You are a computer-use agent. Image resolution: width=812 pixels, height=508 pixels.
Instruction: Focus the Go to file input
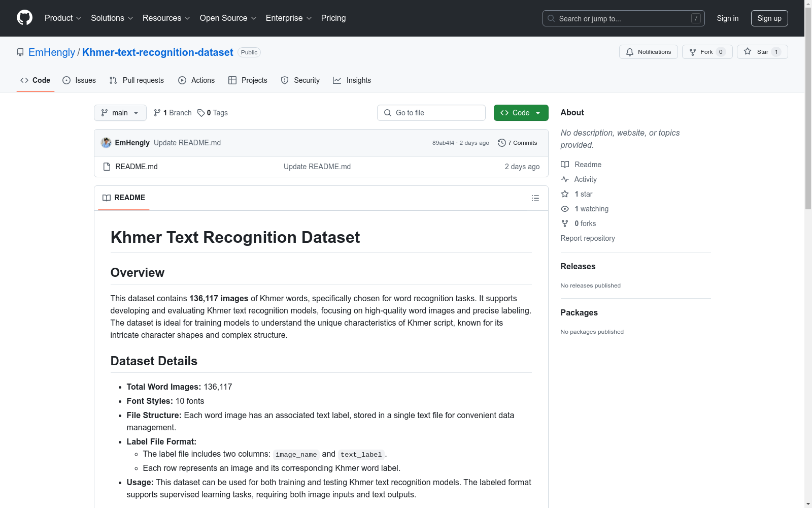431,113
